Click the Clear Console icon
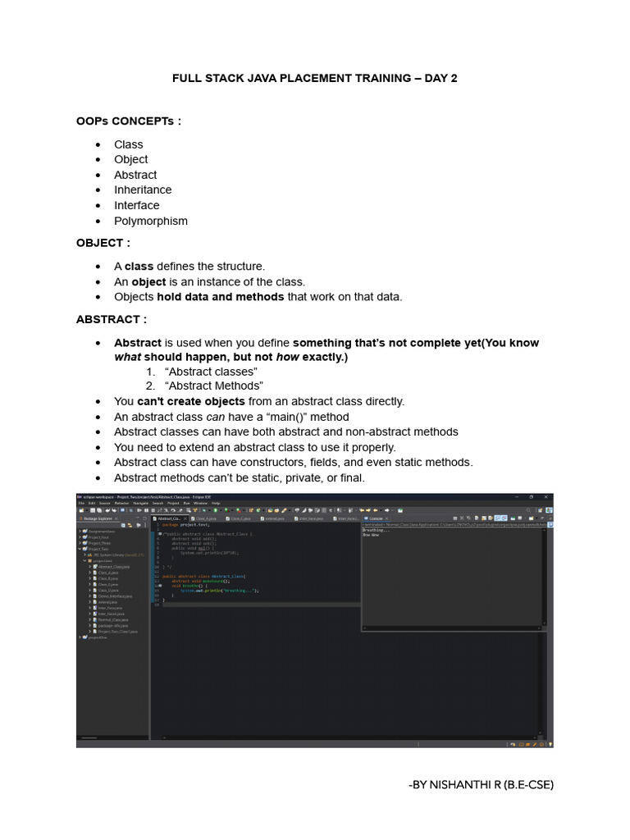The height and width of the screenshot is (840, 630). [477, 518]
